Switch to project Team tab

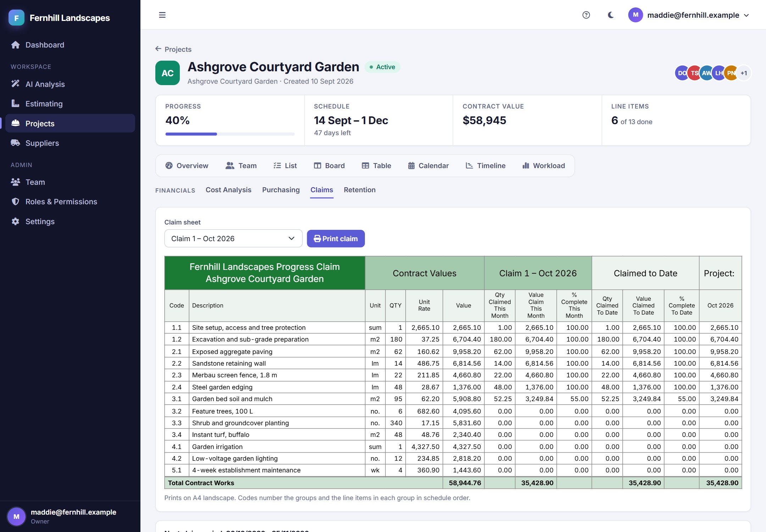coord(241,166)
